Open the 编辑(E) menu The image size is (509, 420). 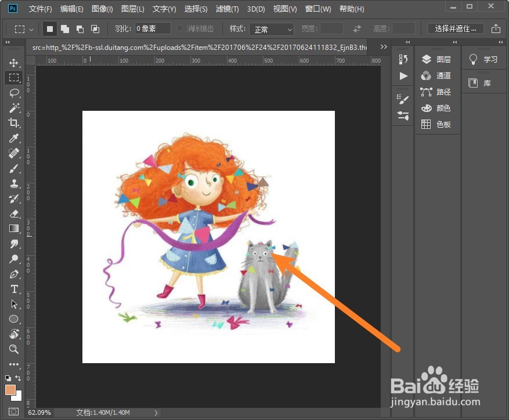pyautogui.click(x=72, y=9)
